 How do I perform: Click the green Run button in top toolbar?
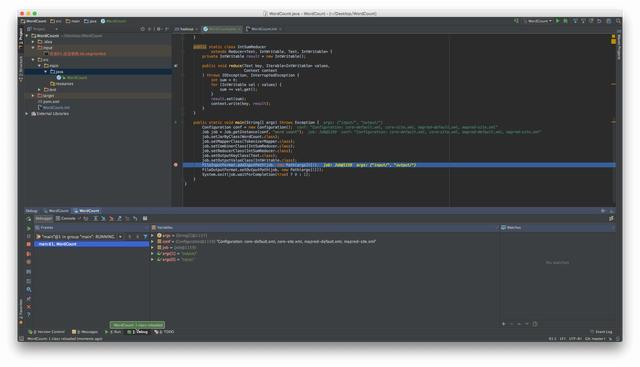pyautogui.click(x=558, y=21)
